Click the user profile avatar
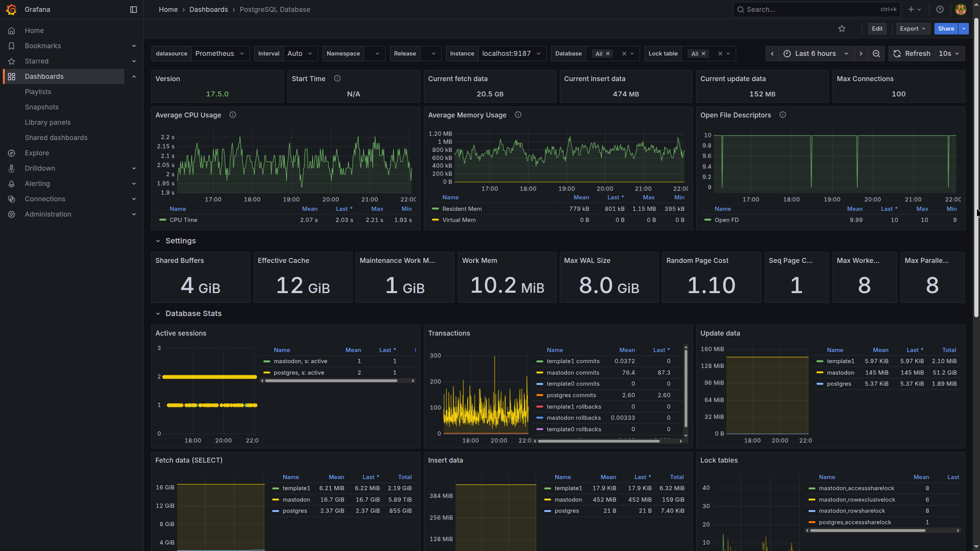 960,10
